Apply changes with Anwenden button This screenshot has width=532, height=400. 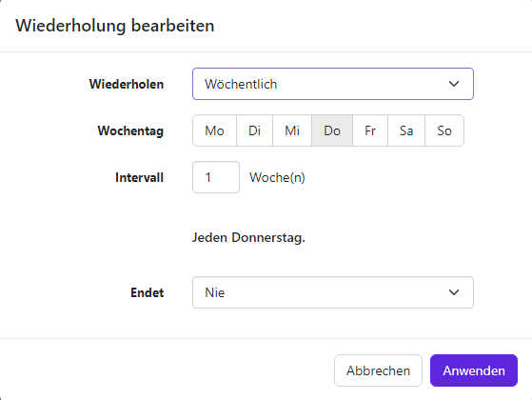click(474, 370)
